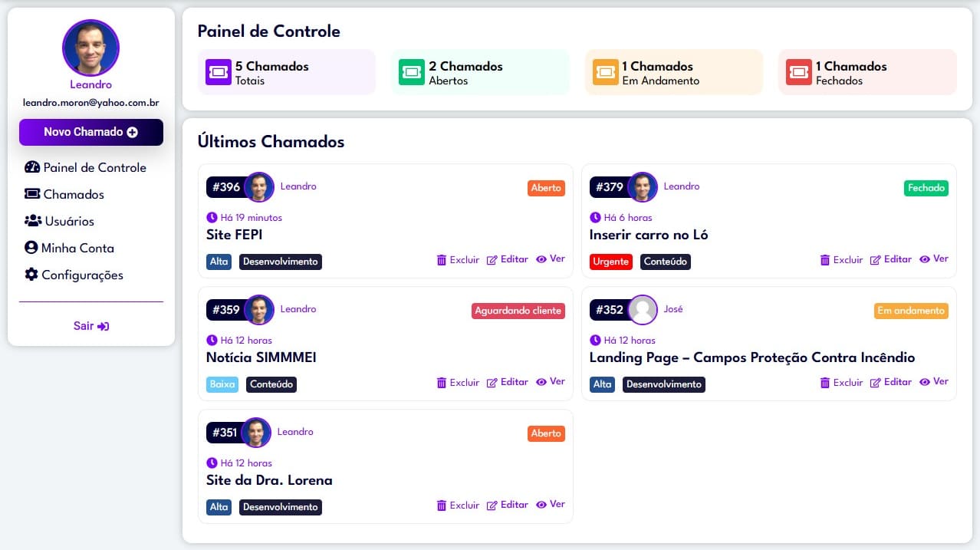The image size is (980, 550).
Task: Click Leandro's profile photo in the sidebar
Action: pos(90,48)
